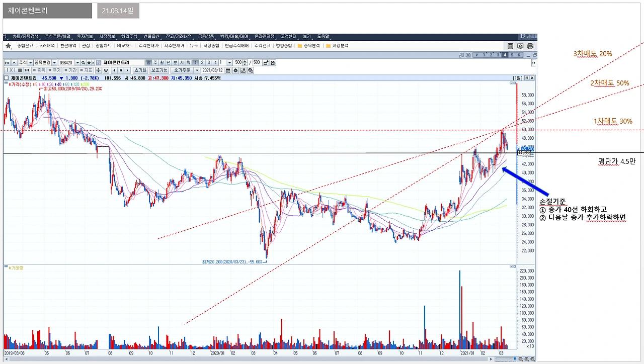Image resolution: width=644 pixels, height=364 pixels.
Task: Open the 주식현재가 shortcut link
Action: (x=148, y=46)
